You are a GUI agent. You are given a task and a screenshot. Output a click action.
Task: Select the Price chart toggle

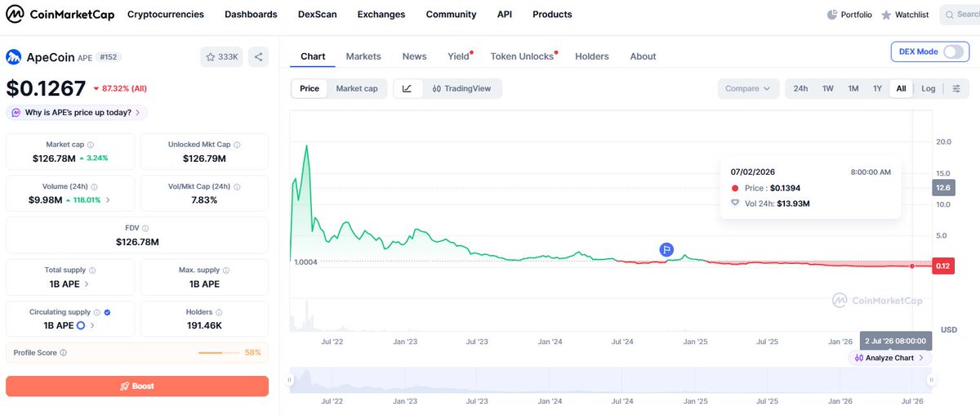[x=310, y=88]
